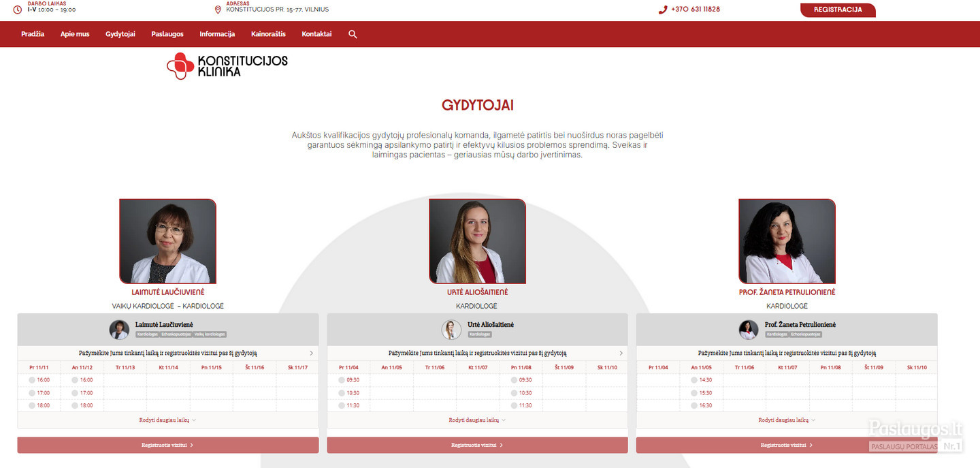Call the number +370 631 11828
The width and height of the screenshot is (980, 468).
[695, 10]
